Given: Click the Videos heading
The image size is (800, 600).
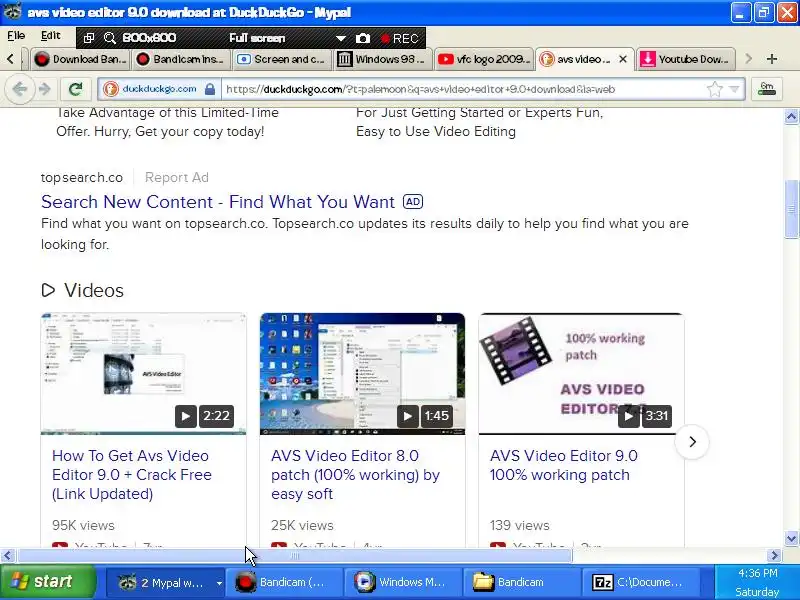Looking at the screenshot, I should coord(94,290).
